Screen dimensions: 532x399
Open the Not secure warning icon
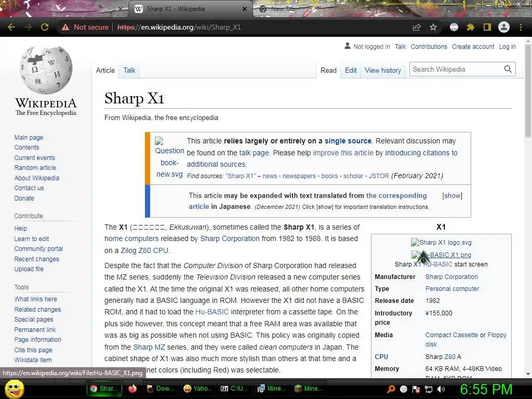click(65, 27)
